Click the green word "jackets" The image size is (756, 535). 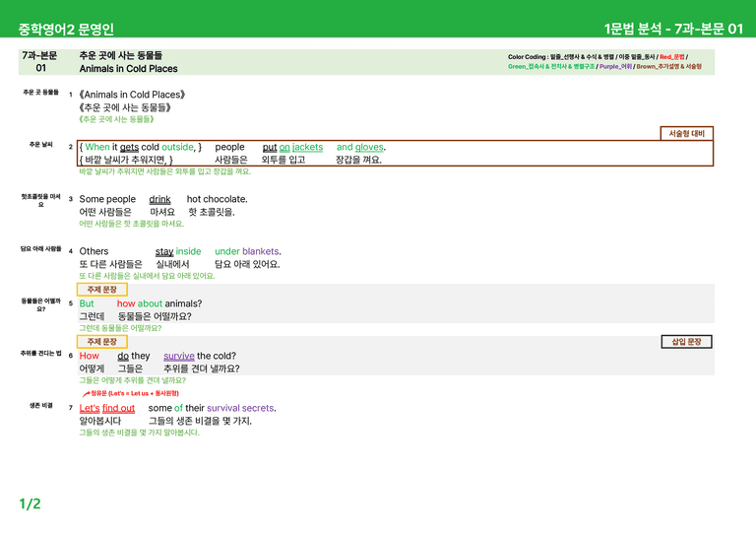tap(307, 147)
